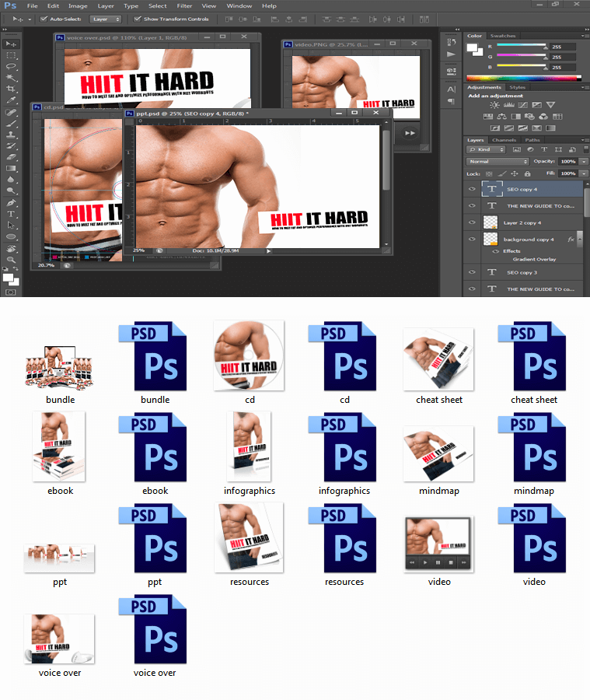Select the voice over PSD file icon

(152, 629)
